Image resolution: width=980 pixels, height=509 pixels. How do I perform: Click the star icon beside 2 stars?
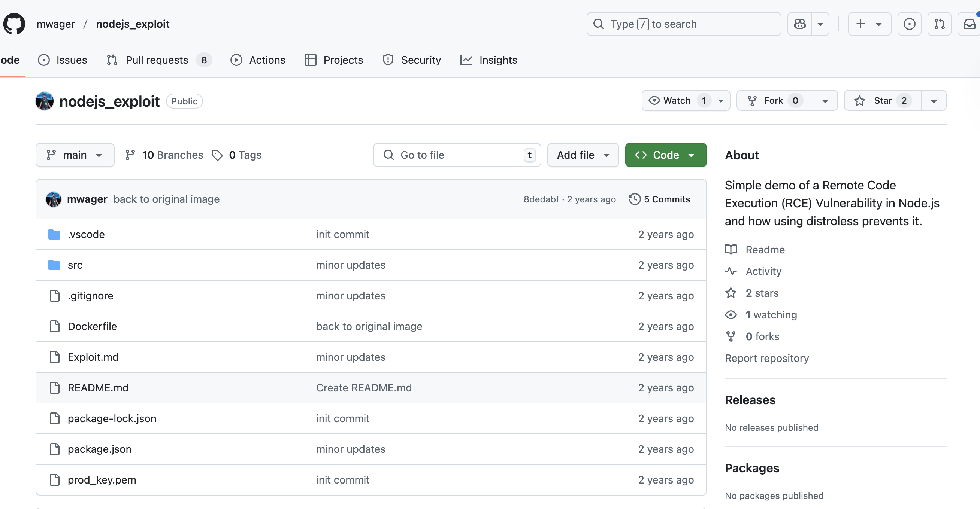tap(731, 293)
